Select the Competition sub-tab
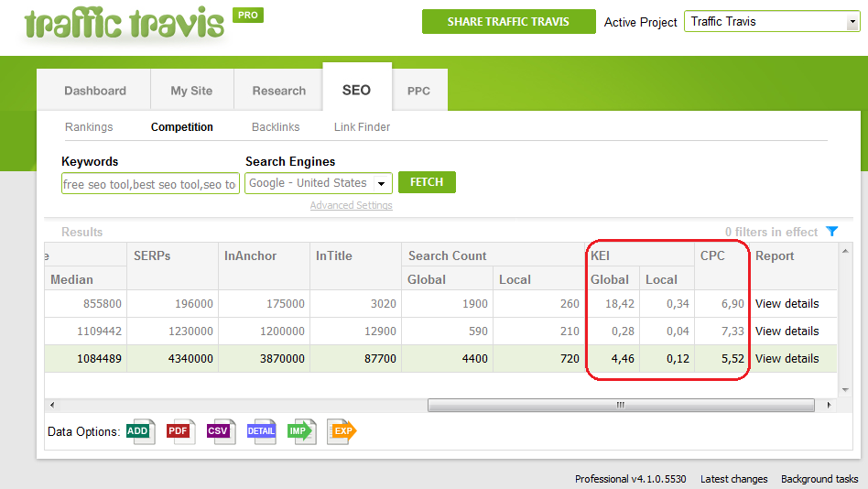Viewport: 868px width, 489px height. pyautogui.click(x=182, y=126)
